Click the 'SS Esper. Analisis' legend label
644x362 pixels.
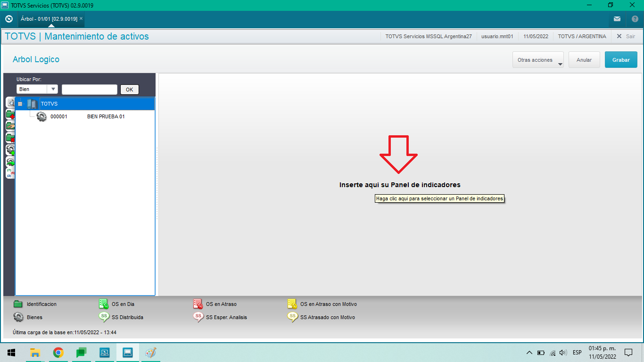[x=226, y=317]
